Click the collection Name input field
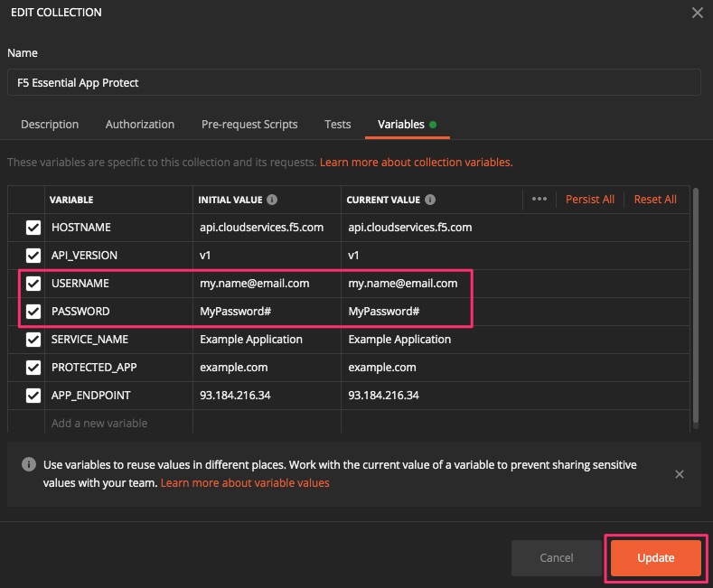713x588 pixels. 353,82
